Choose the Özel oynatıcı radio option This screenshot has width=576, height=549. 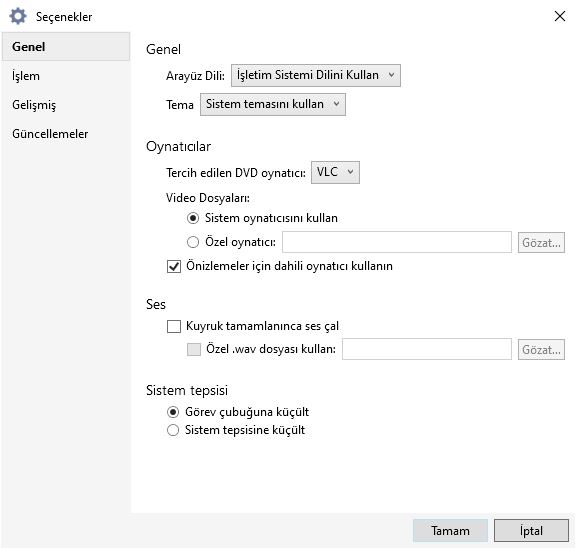(193, 242)
